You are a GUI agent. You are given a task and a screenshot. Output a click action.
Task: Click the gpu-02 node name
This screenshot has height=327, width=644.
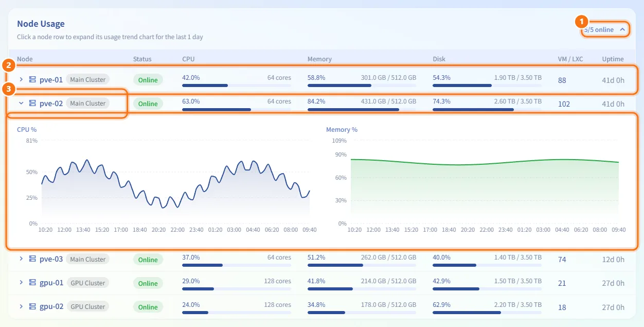tap(51, 307)
